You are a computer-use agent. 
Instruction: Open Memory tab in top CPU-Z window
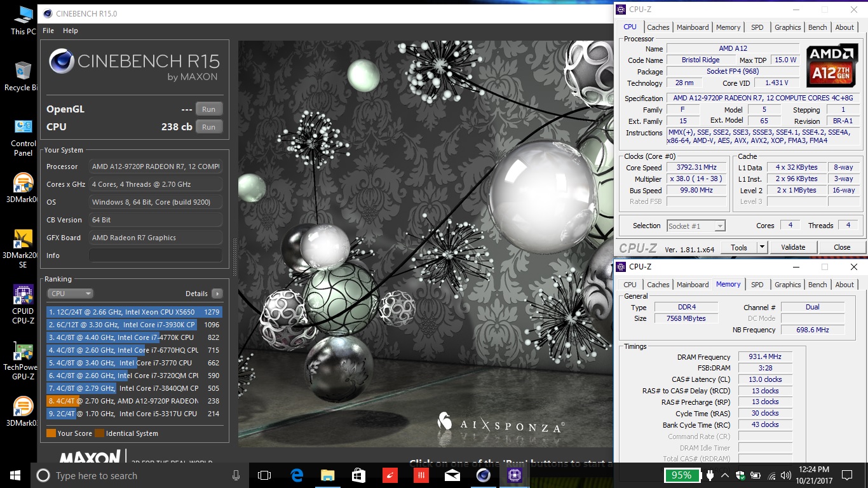coord(728,27)
